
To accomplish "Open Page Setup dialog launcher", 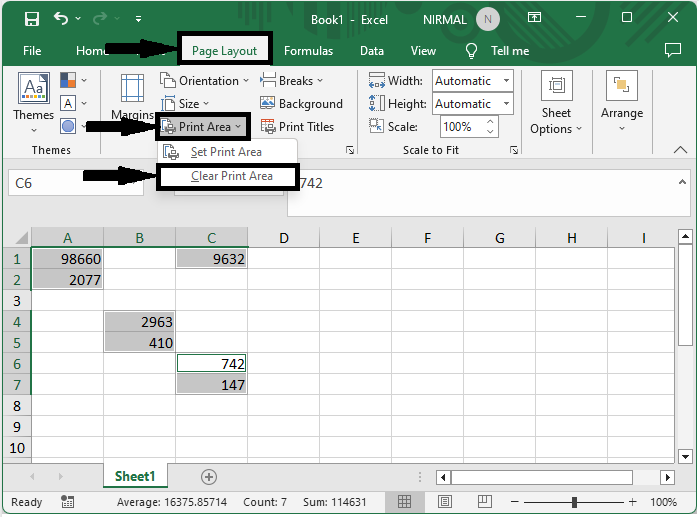I will click(350, 150).
